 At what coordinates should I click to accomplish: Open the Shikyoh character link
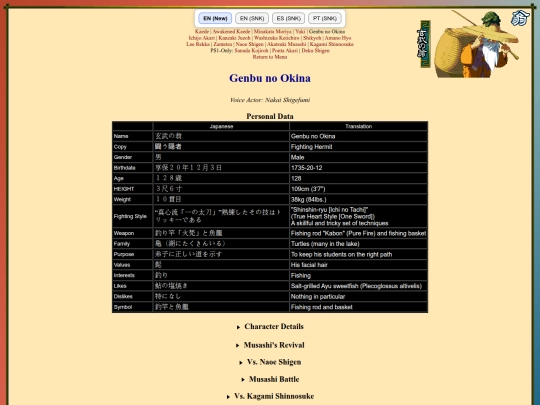(x=312, y=38)
